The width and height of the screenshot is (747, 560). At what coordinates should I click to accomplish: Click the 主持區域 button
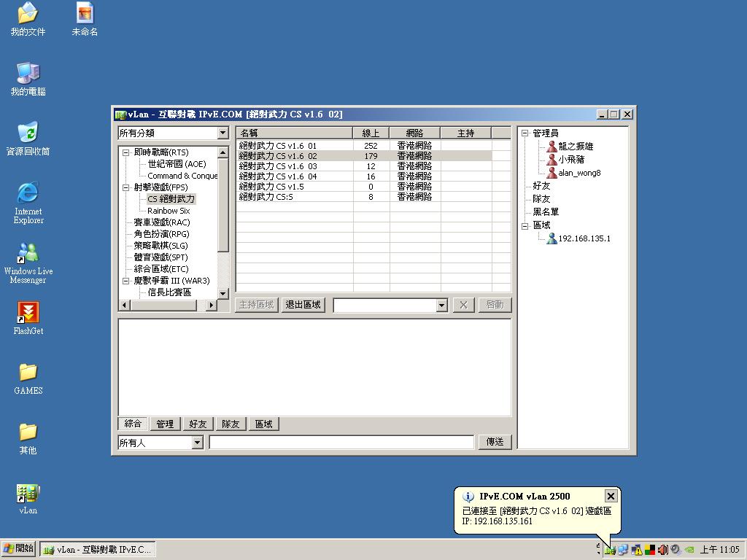pos(256,305)
